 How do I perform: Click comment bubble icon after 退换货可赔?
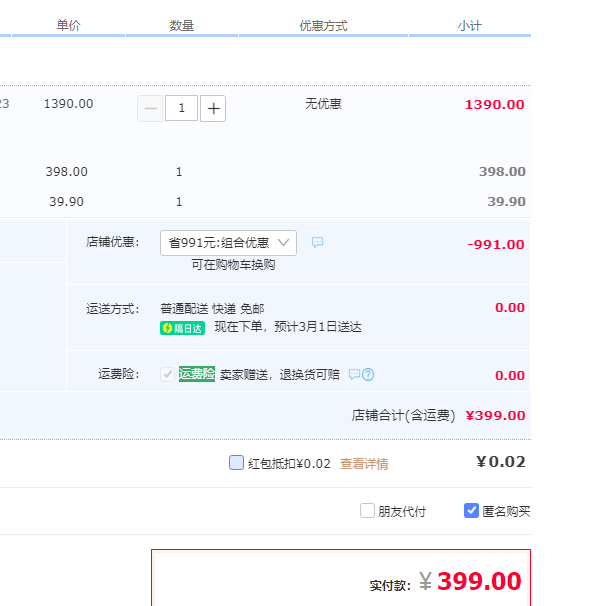coord(354,375)
